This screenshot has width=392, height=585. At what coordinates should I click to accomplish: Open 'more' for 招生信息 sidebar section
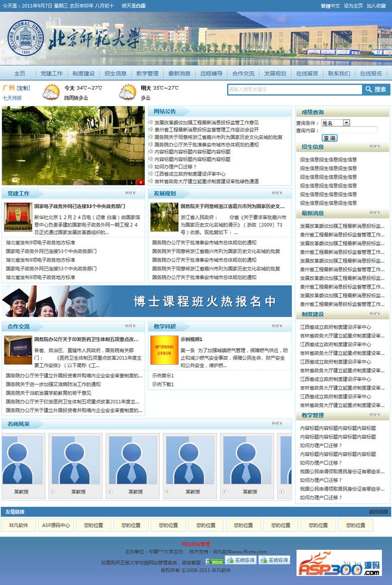(375, 146)
